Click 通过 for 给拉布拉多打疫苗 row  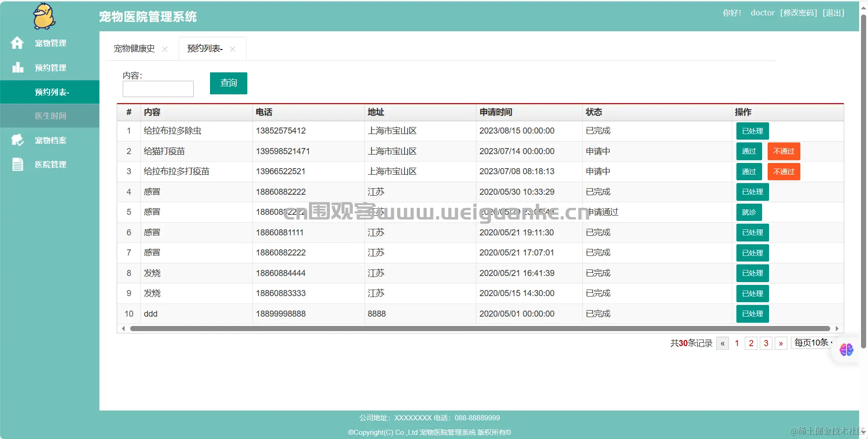tap(749, 172)
